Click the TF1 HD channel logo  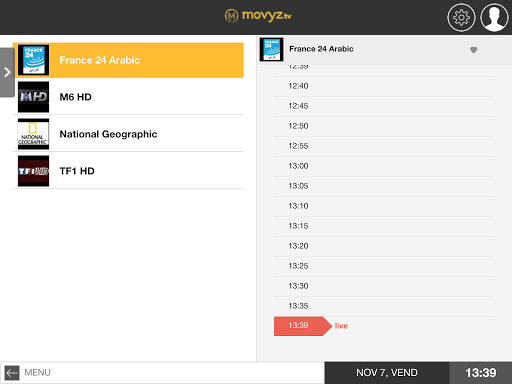click(33, 171)
